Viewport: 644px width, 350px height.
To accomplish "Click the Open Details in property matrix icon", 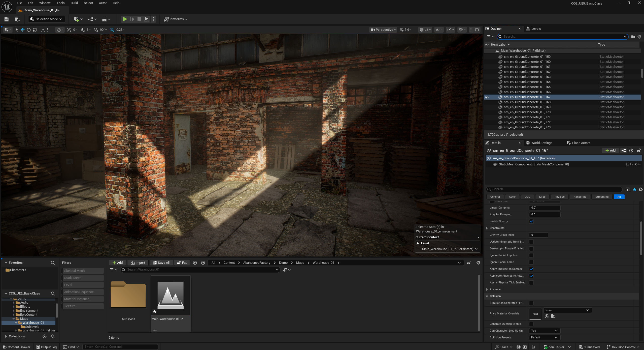I will 628,189.
